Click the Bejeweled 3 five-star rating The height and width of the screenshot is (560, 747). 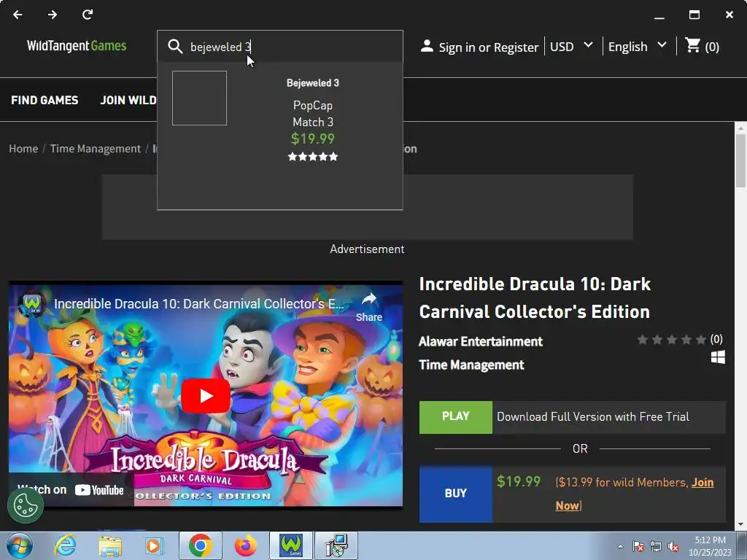pos(313,157)
